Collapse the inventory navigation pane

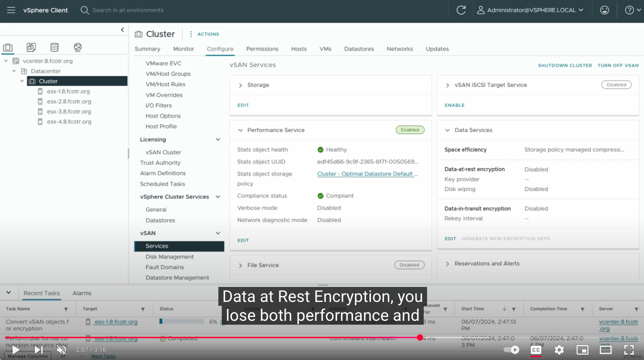coord(123,30)
